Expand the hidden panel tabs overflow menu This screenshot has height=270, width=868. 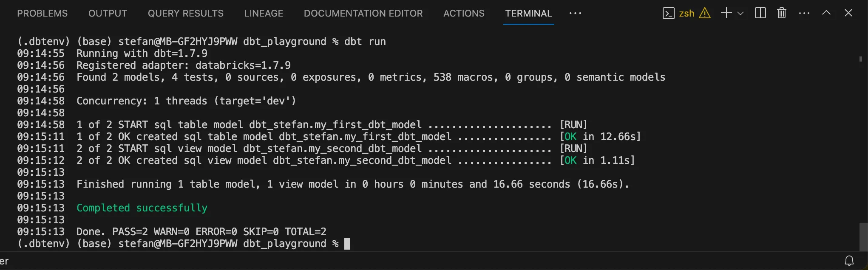point(575,14)
